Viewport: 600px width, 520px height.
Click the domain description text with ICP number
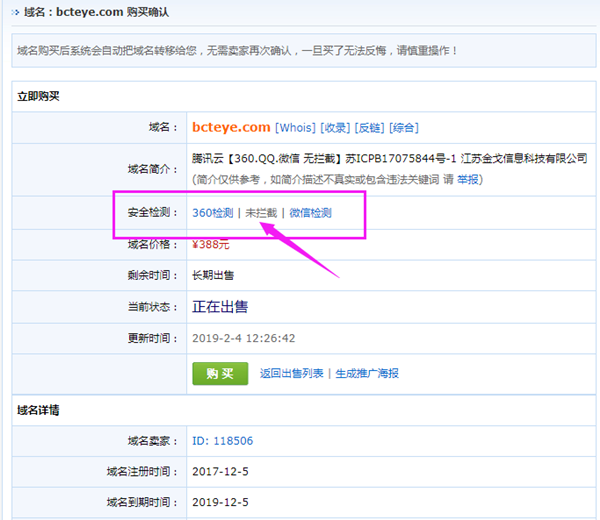[x=389, y=159]
